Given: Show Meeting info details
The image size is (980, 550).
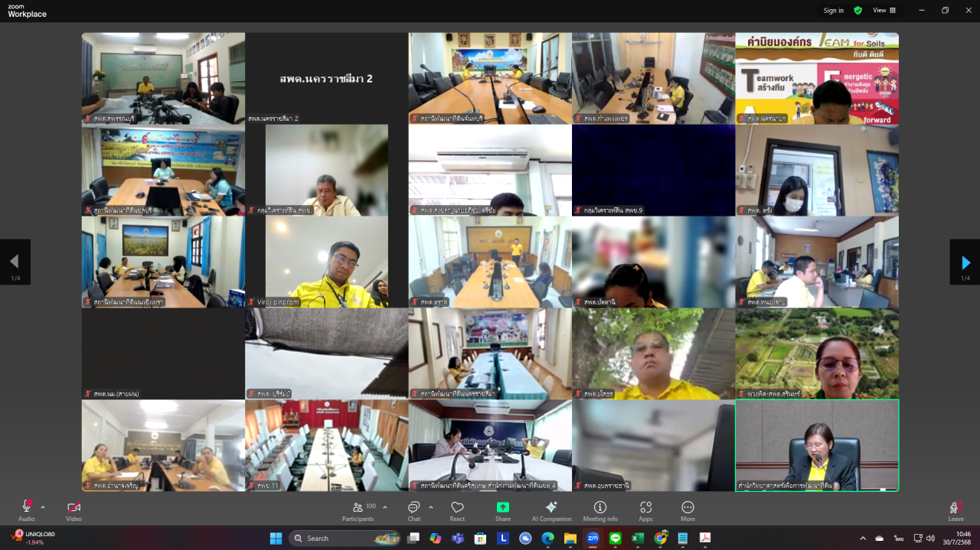Looking at the screenshot, I should [x=600, y=509].
